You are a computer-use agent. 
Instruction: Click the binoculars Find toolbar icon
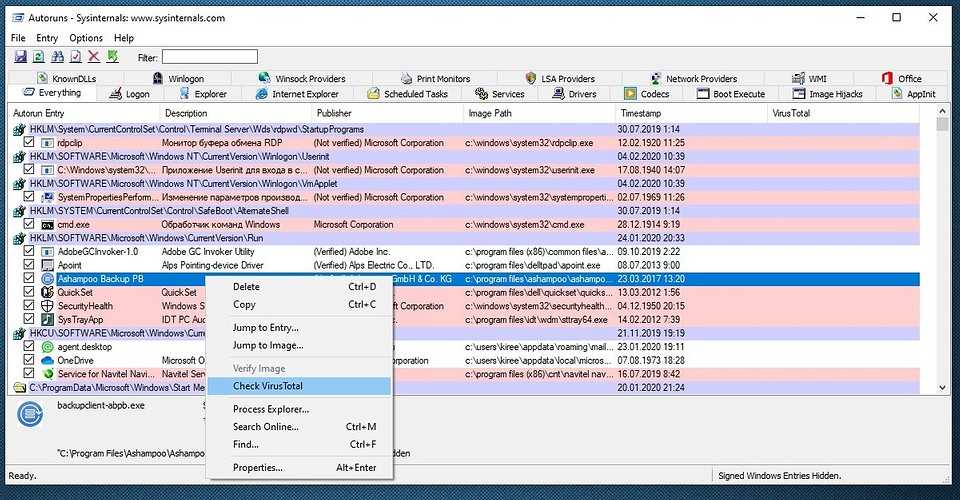click(x=57, y=57)
